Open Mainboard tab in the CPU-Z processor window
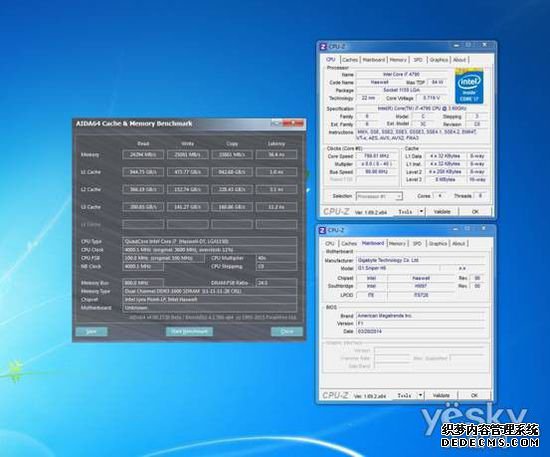 pyautogui.click(x=374, y=60)
